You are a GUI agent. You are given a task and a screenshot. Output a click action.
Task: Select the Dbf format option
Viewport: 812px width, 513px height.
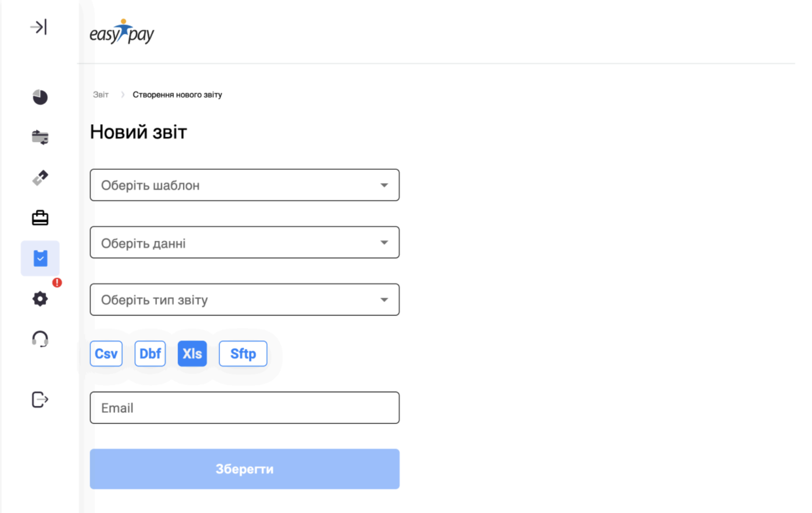pos(150,354)
